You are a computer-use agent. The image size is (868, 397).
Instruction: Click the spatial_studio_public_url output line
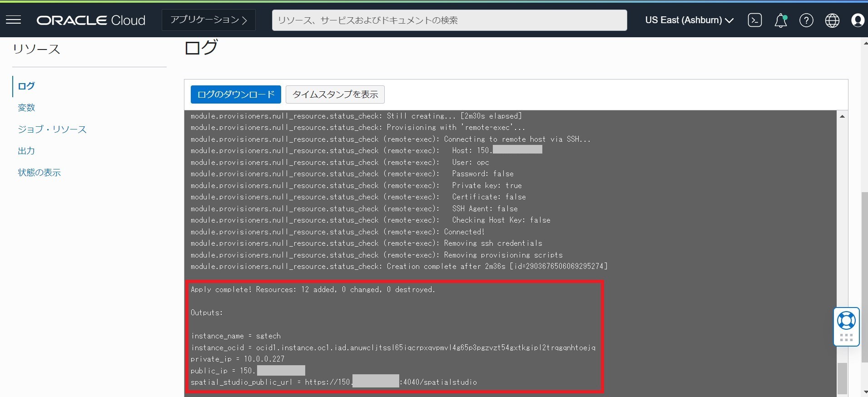pos(333,382)
